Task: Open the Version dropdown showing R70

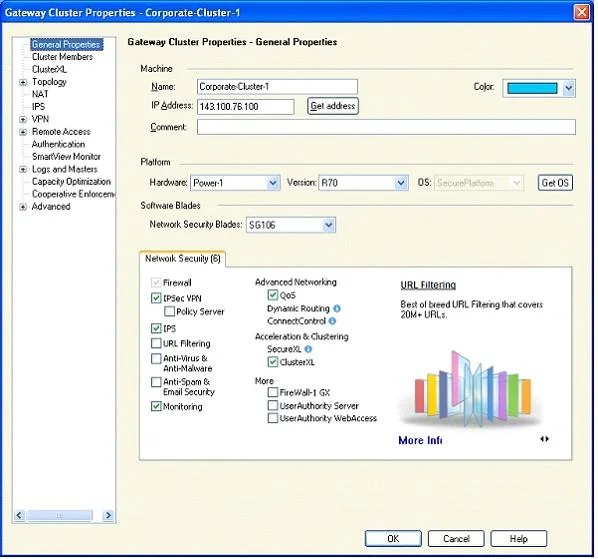Action: pyautogui.click(x=363, y=183)
